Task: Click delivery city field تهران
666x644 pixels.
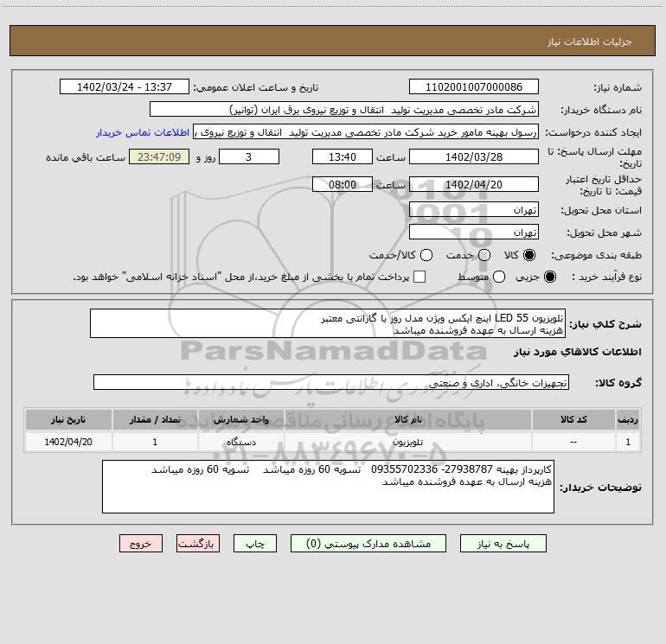Action: click(x=474, y=232)
